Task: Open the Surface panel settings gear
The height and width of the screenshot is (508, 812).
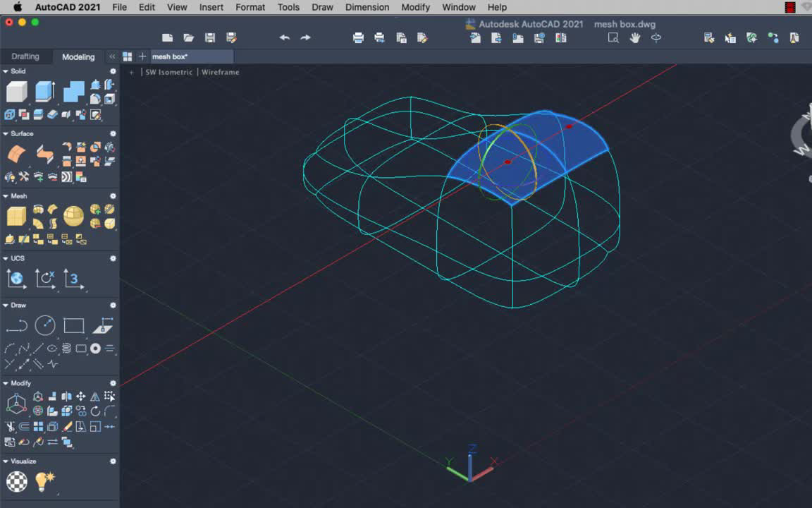Action: point(111,133)
